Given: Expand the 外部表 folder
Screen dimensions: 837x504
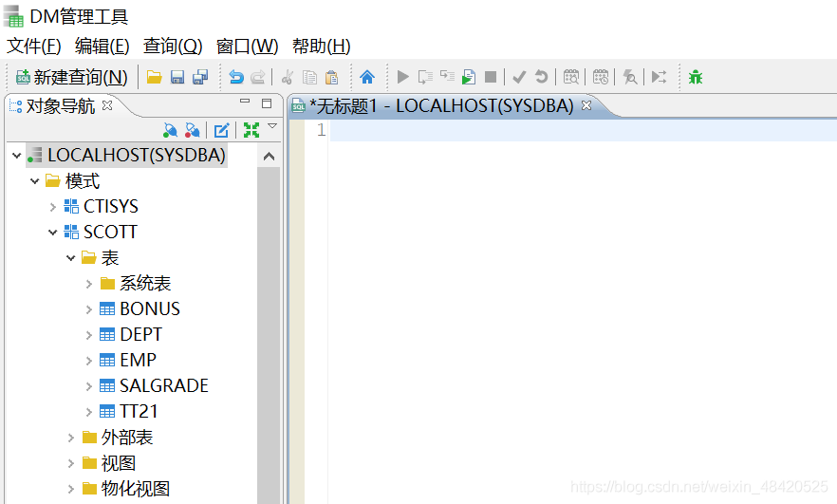Looking at the screenshot, I should coord(70,438).
